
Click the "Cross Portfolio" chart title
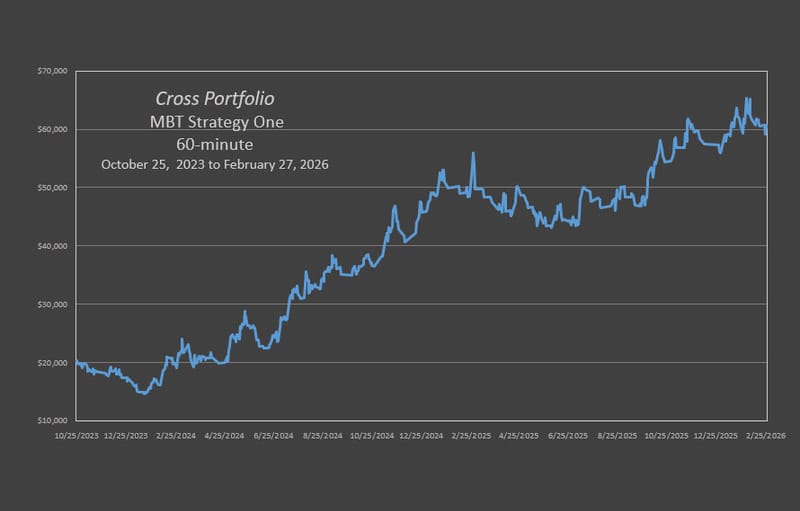point(214,99)
